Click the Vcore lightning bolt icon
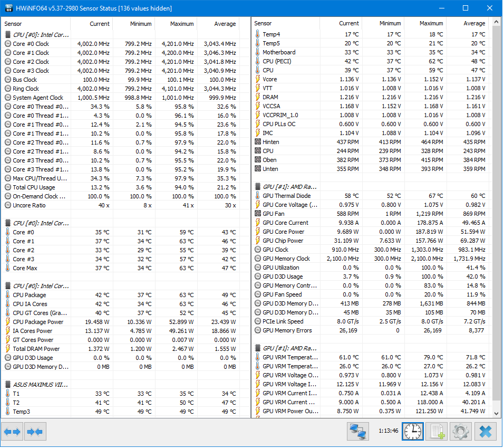The width and height of the screenshot is (504, 448). click(x=258, y=79)
